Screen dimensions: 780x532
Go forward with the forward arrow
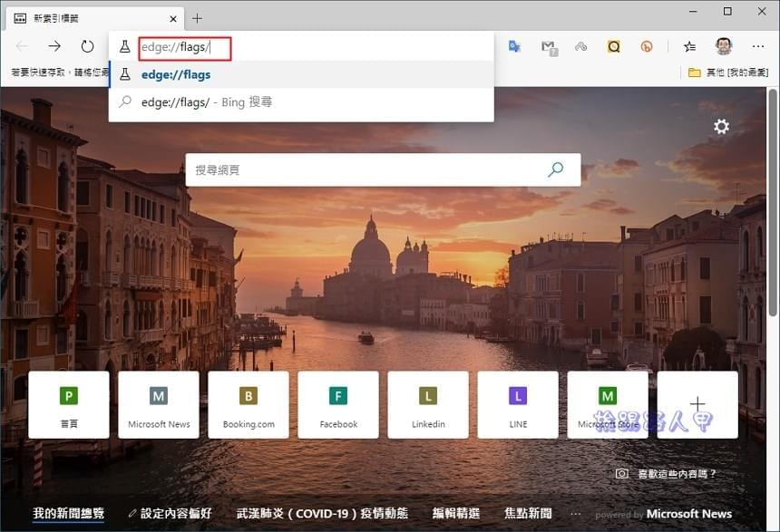tap(54, 47)
